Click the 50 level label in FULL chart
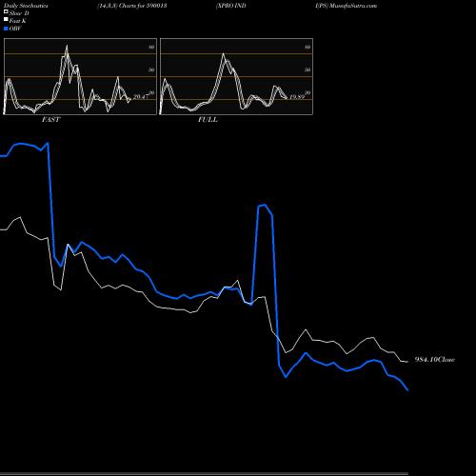The height and width of the screenshot is (476, 476). pyautogui.click(x=307, y=69)
